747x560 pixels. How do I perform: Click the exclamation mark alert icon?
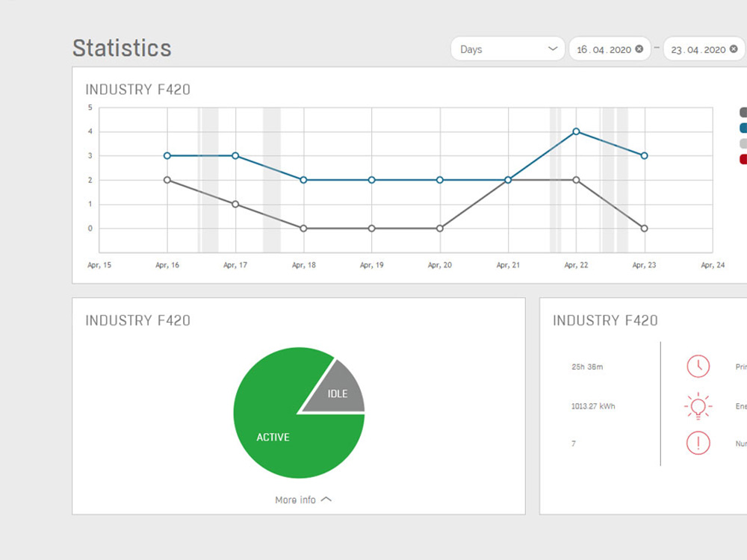(x=698, y=443)
